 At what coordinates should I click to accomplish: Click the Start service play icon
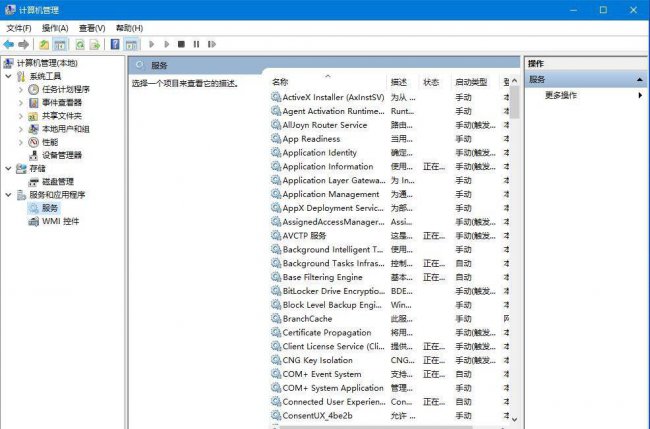pos(151,44)
